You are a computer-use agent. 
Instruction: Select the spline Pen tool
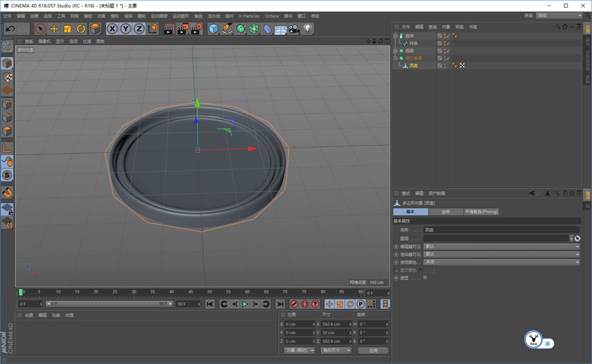(x=227, y=29)
